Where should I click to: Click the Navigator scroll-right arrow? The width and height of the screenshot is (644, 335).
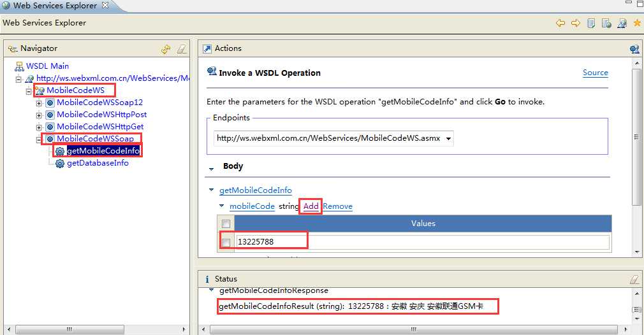pyautogui.click(x=184, y=329)
